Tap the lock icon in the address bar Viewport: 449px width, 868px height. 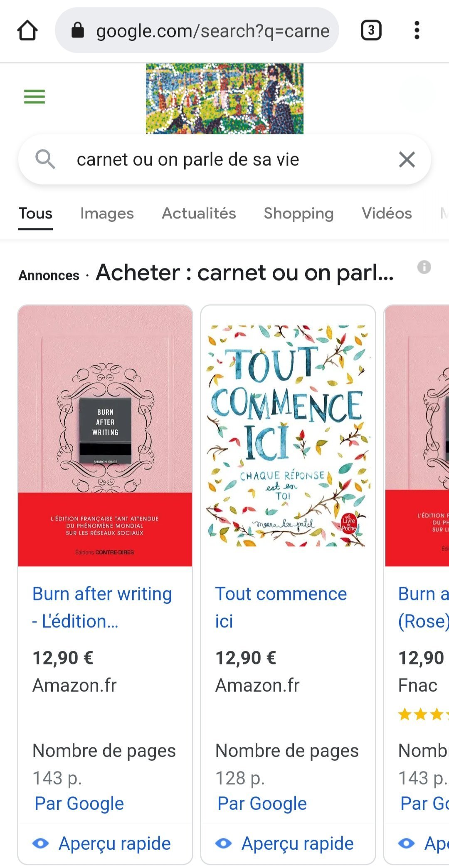coord(78,30)
